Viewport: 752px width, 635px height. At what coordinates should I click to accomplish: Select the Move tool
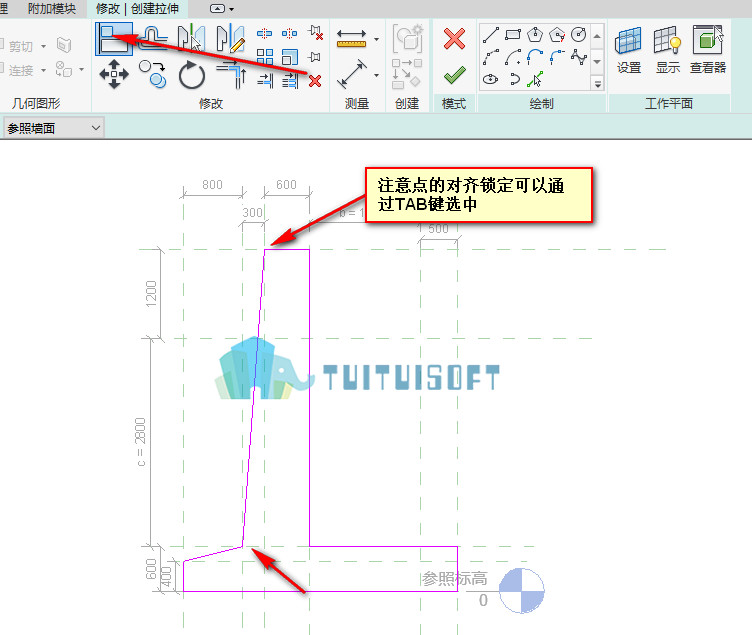coord(114,74)
